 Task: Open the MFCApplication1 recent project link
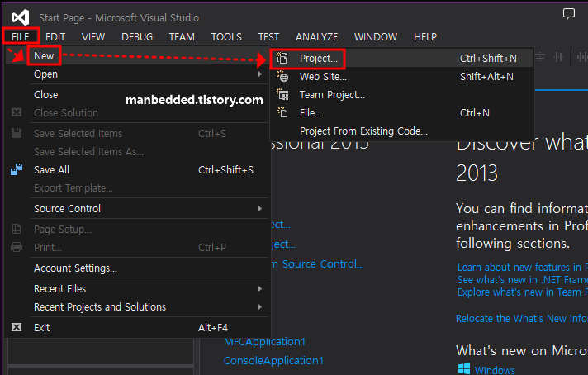pyautogui.click(x=264, y=342)
